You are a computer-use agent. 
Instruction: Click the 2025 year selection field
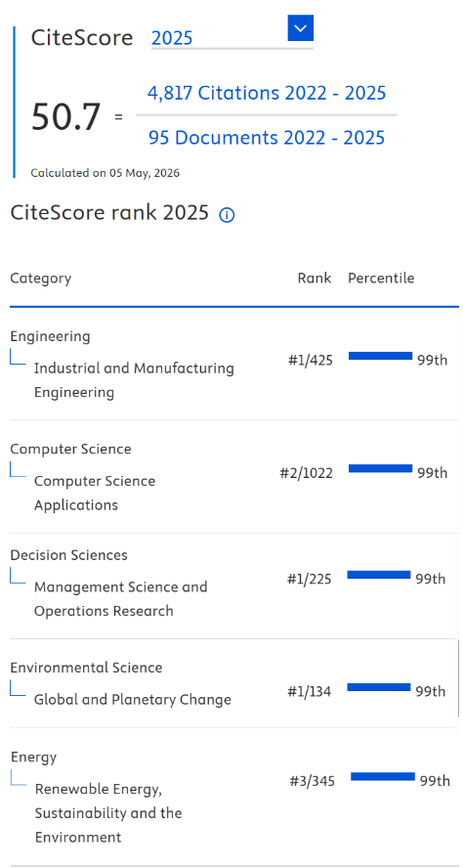click(232, 38)
